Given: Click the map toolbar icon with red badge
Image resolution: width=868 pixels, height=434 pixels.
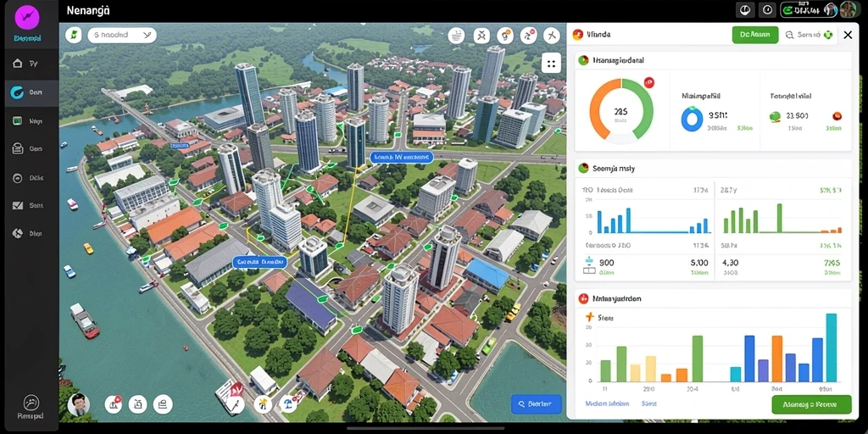Looking at the screenshot, I should pos(529,36).
